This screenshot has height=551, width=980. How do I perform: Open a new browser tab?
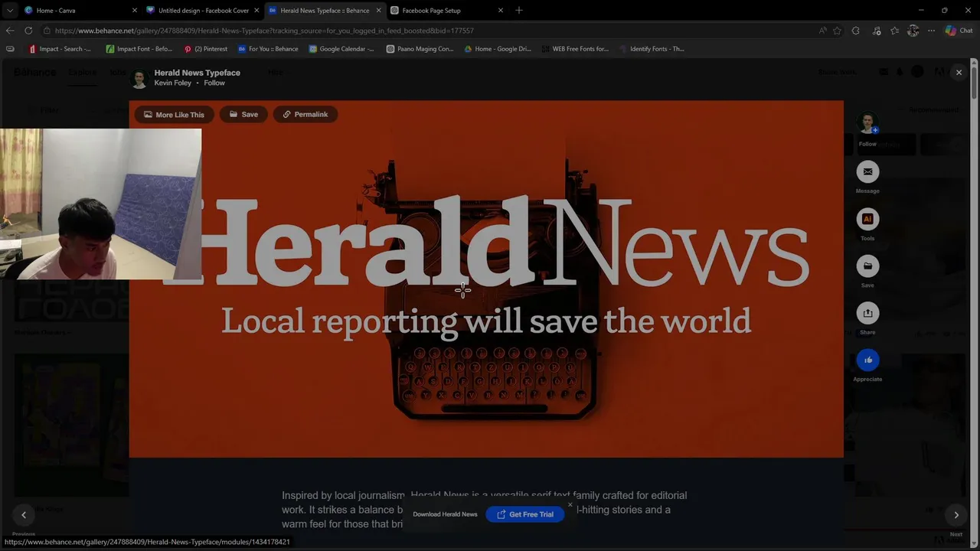519,11
